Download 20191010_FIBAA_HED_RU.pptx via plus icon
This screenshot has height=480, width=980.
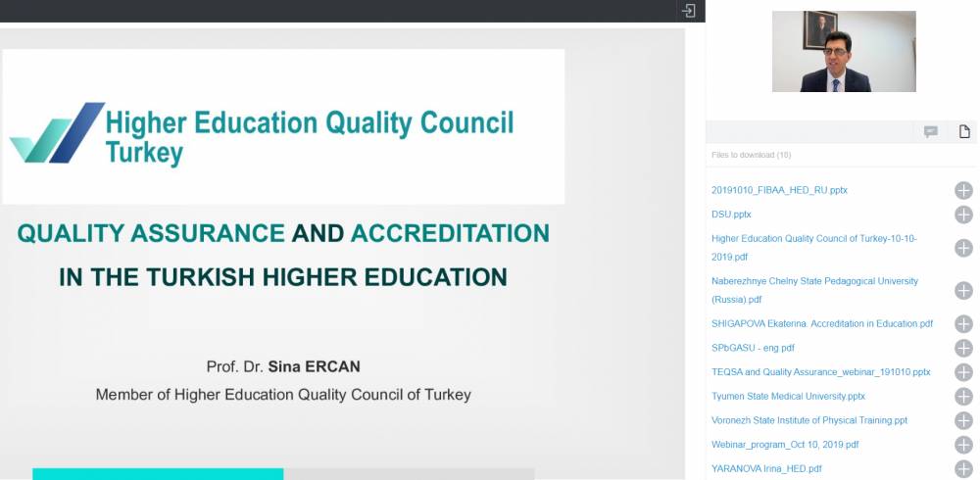(x=963, y=191)
